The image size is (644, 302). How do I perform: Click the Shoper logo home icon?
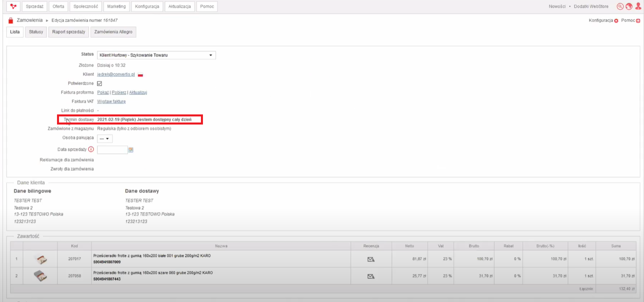tap(14, 6)
